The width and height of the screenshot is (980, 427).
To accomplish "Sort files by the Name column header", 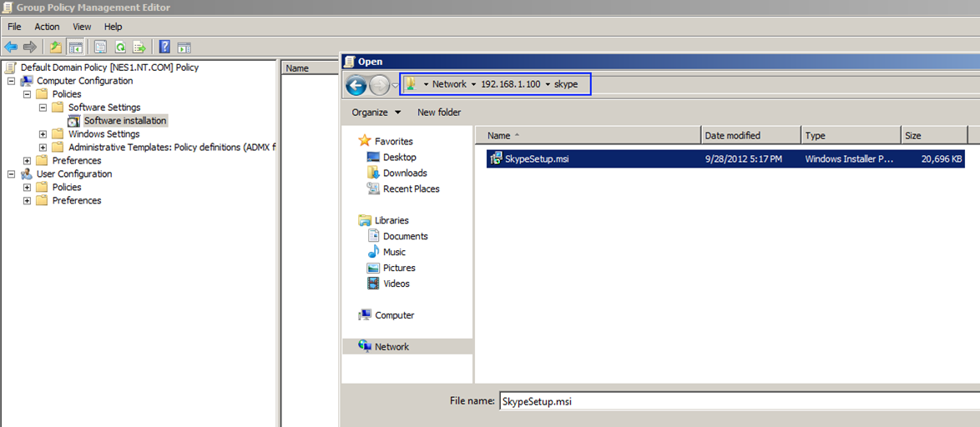I will [x=588, y=135].
